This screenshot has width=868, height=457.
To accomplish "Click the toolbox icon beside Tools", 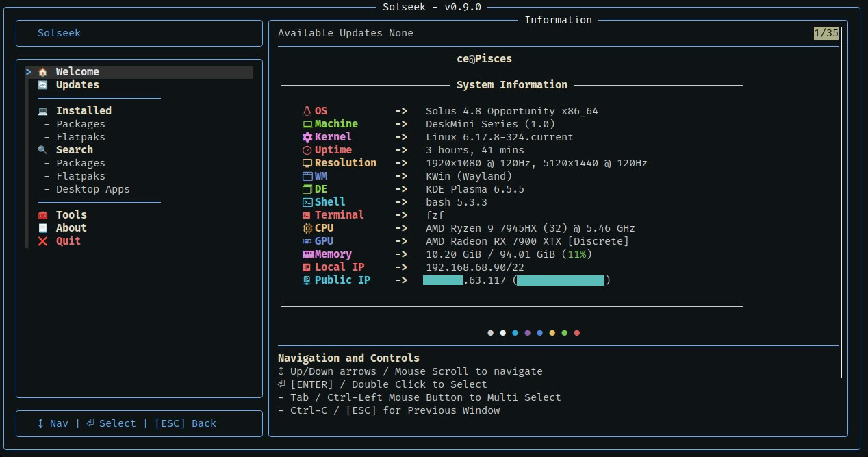I will pos(42,215).
